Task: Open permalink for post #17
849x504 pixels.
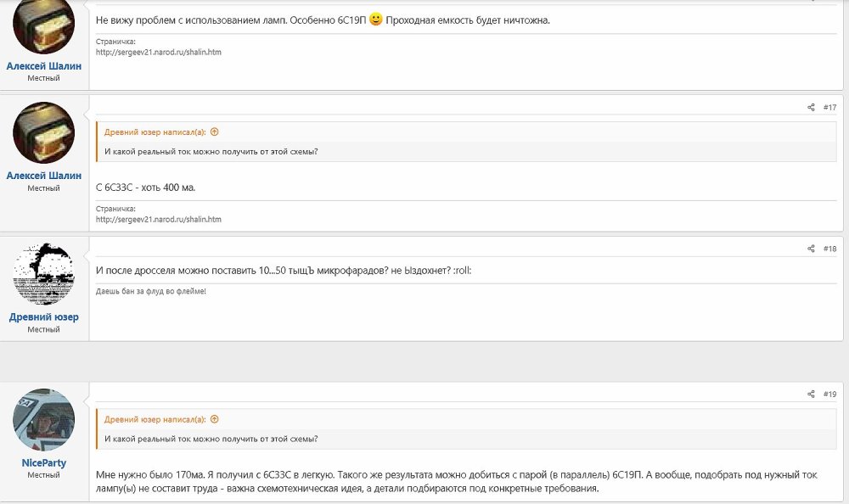Action: pyautogui.click(x=829, y=108)
